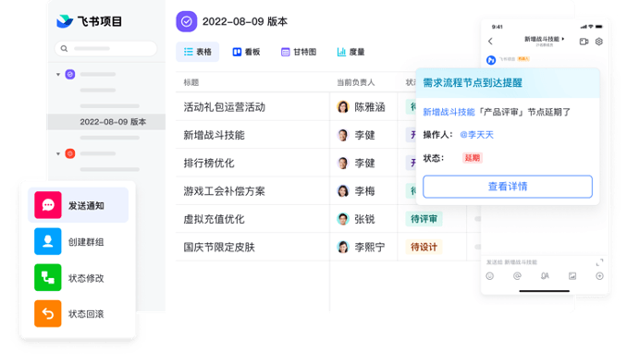Click the @ mention icon in the chat bar
Viewport: 627px width, 364px height.
click(x=517, y=276)
